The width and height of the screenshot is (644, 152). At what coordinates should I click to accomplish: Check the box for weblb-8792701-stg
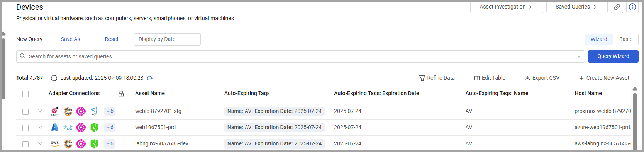(x=25, y=112)
